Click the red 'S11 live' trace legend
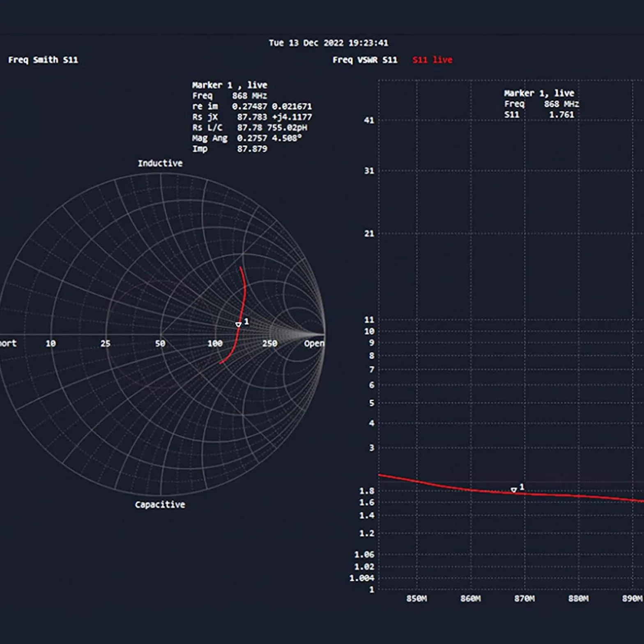This screenshot has height=644, width=644. pyautogui.click(x=432, y=60)
